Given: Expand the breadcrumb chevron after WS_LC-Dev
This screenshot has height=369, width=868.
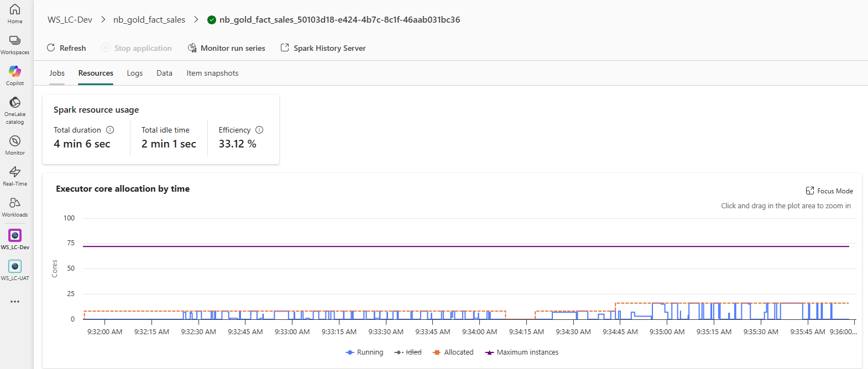Looking at the screenshot, I should coord(103,20).
